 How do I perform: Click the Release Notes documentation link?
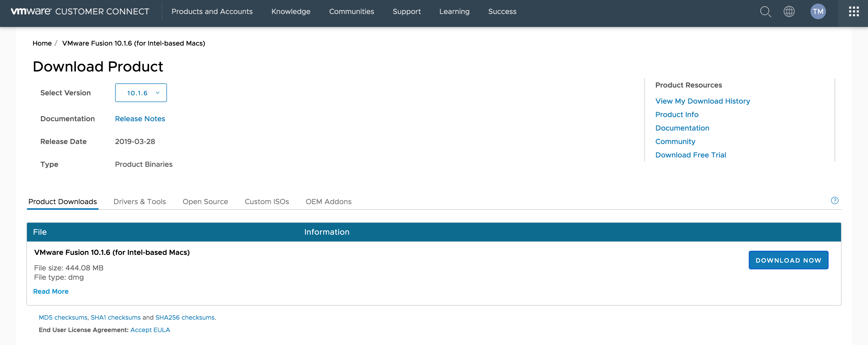pyautogui.click(x=139, y=118)
